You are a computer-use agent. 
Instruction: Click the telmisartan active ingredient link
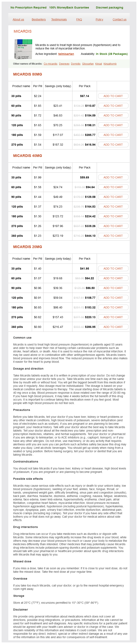click(x=66, y=54)
